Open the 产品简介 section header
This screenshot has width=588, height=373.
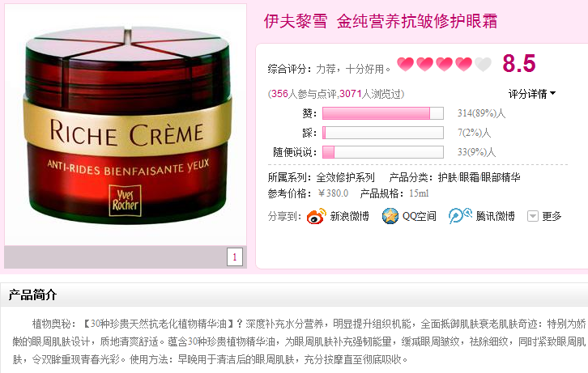click(32, 295)
